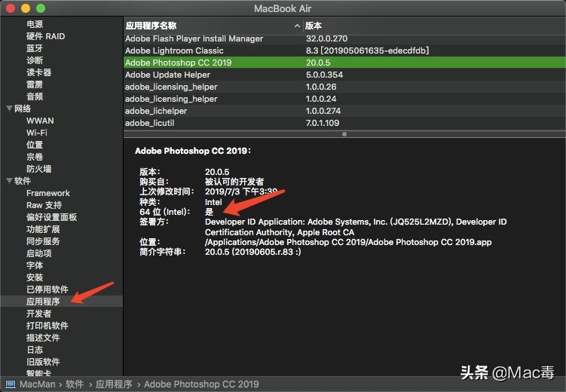566x392 pixels.
Task: Select 诊断 in the sidebar
Action: (x=35, y=60)
